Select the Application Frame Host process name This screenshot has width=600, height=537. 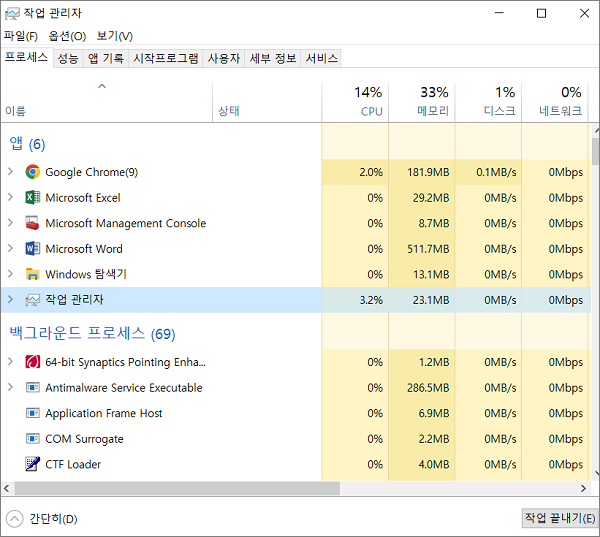pos(104,413)
